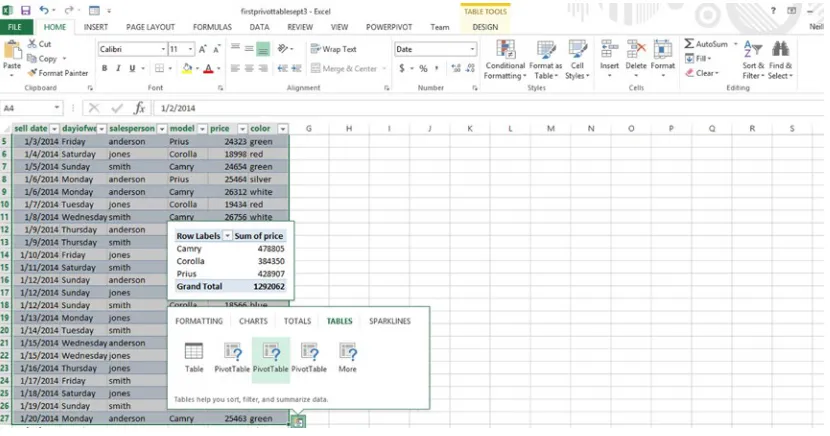Toggle middle vertical alignment
This screenshot has width=830, height=436.
[249, 49]
